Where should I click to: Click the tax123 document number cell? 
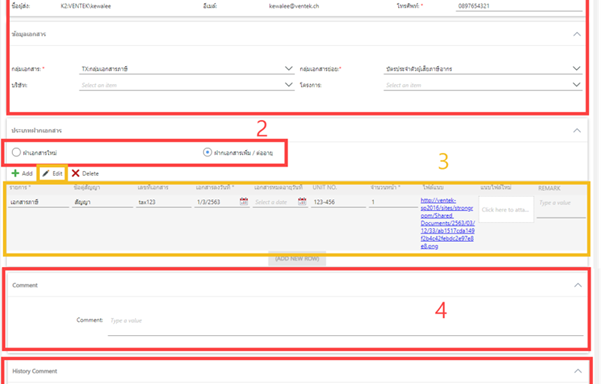[x=163, y=202]
